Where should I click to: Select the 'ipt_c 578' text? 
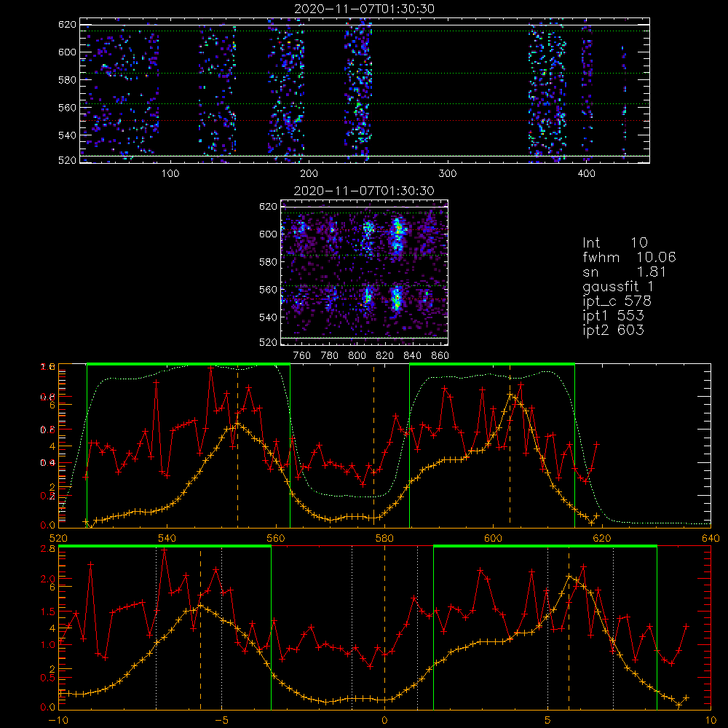617,301
